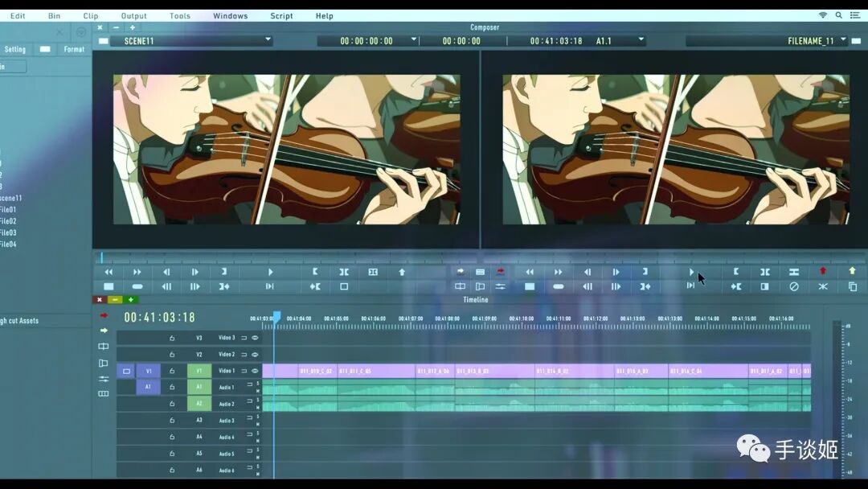Click sliders icon in timeline side toolbar

[x=104, y=379]
